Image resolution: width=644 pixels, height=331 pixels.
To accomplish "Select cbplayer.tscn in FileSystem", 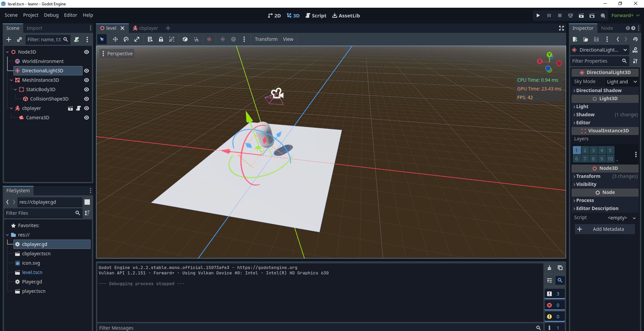I will [36, 254].
